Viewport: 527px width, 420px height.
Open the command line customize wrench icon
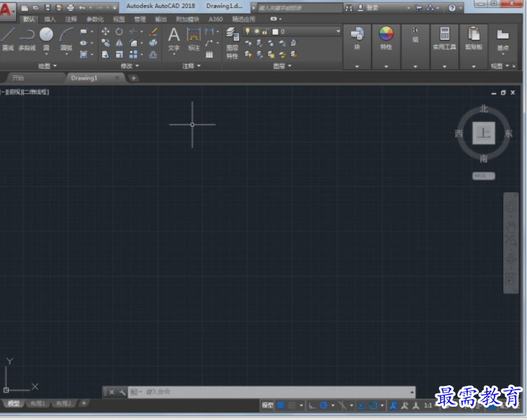pyautogui.click(x=122, y=392)
